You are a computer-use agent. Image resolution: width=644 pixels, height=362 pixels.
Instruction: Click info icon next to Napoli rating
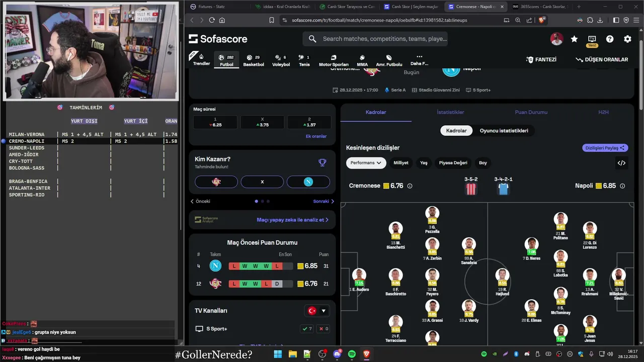[622, 186]
